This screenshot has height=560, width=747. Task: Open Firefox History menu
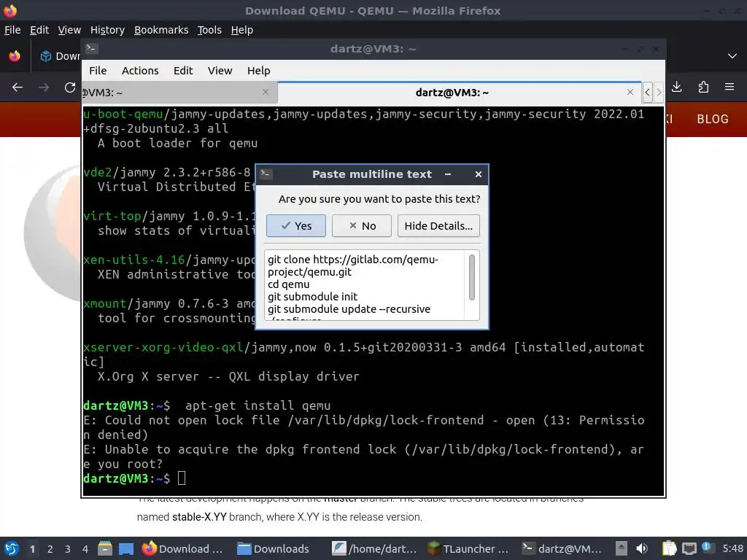click(x=107, y=30)
